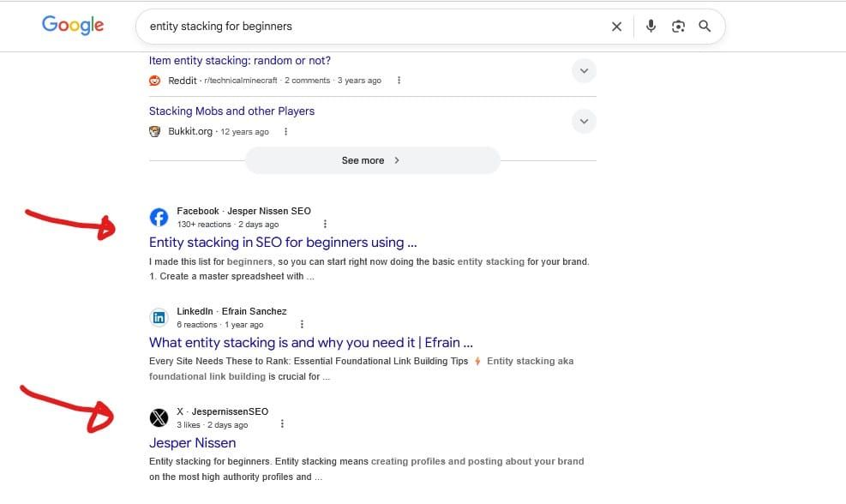The height and width of the screenshot is (504, 846).
Task: Expand the Stacking Mobs discussion
Action: click(584, 122)
